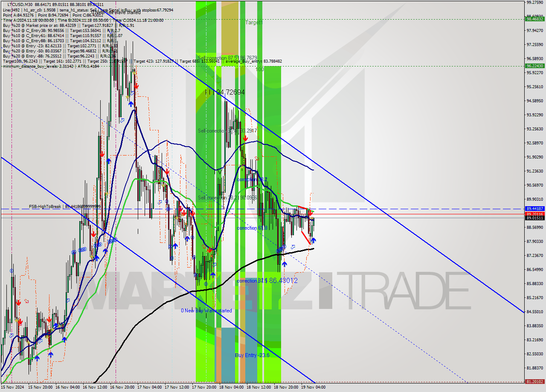The height and width of the screenshot is (392, 546).
Task: Click the 'Sell correction 87.5' label
Action: coord(227,58)
